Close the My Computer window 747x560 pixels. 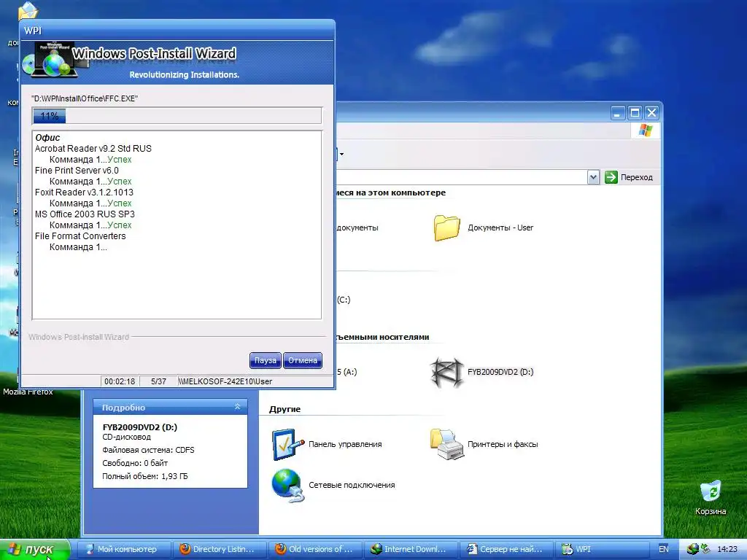[x=651, y=113]
